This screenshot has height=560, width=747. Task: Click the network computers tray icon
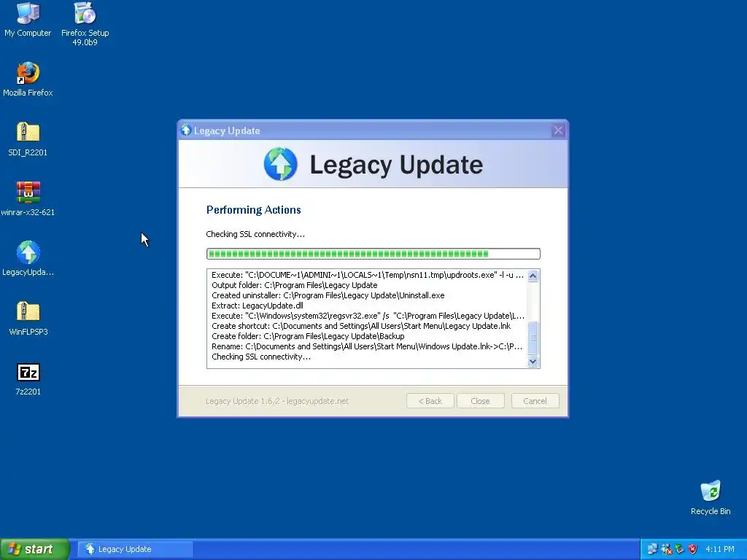pos(653,549)
